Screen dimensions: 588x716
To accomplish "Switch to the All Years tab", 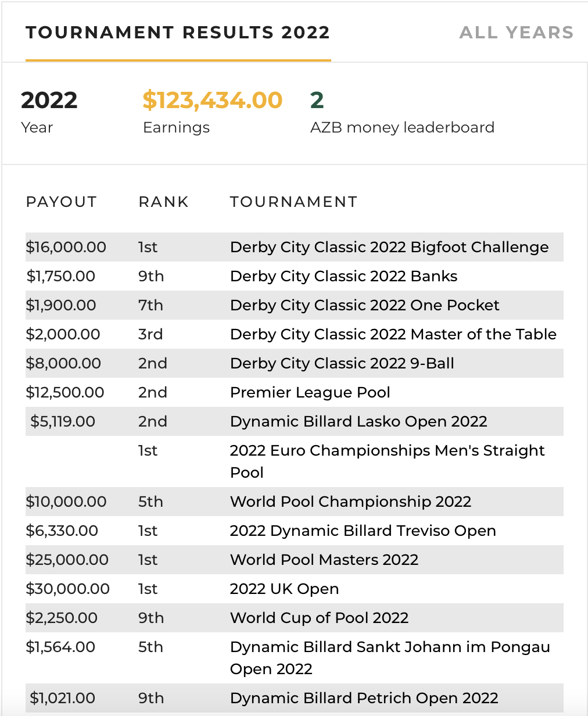I will pos(516,33).
